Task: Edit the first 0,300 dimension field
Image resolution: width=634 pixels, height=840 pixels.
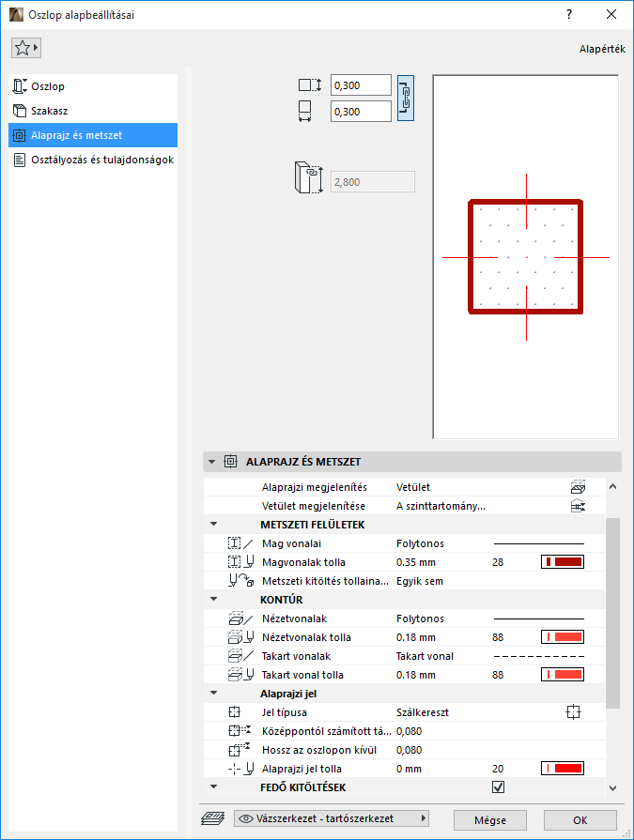Action: click(x=361, y=85)
